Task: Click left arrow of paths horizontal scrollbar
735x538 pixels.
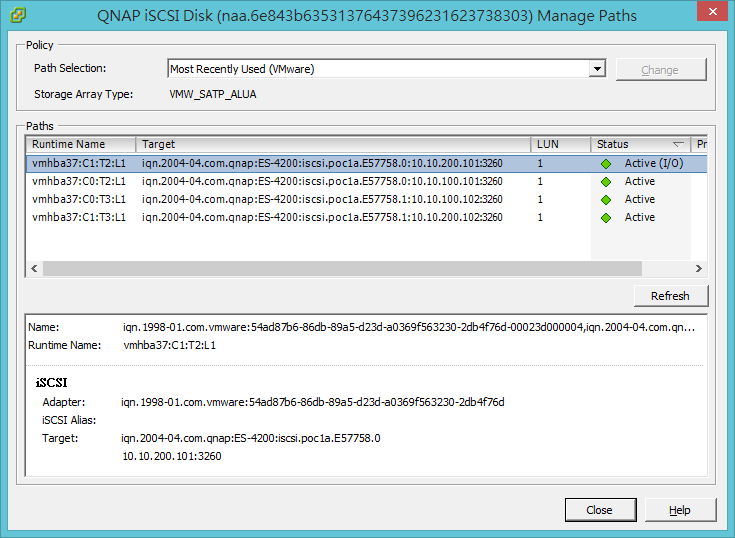Action: (x=34, y=268)
